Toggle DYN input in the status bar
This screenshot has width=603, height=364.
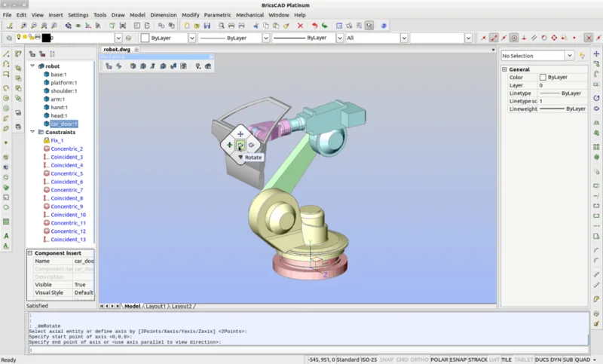pos(556,359)
